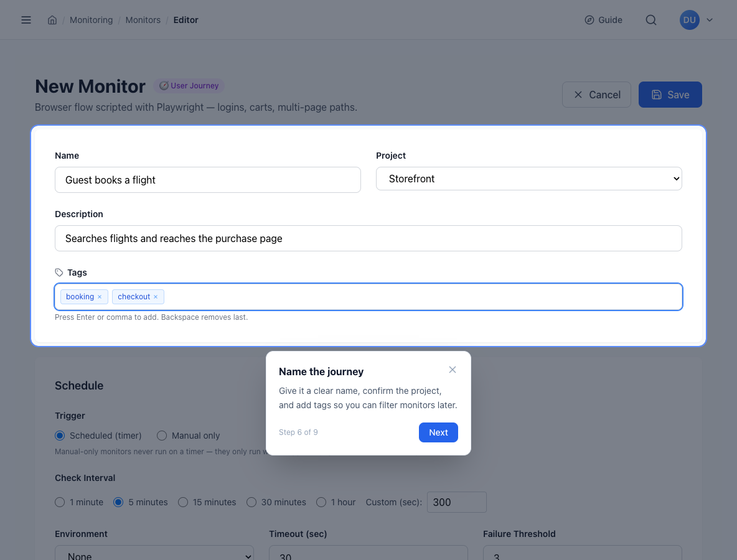Select Manual only trigger
Screen dimensions: 737x560
point(162,436)
